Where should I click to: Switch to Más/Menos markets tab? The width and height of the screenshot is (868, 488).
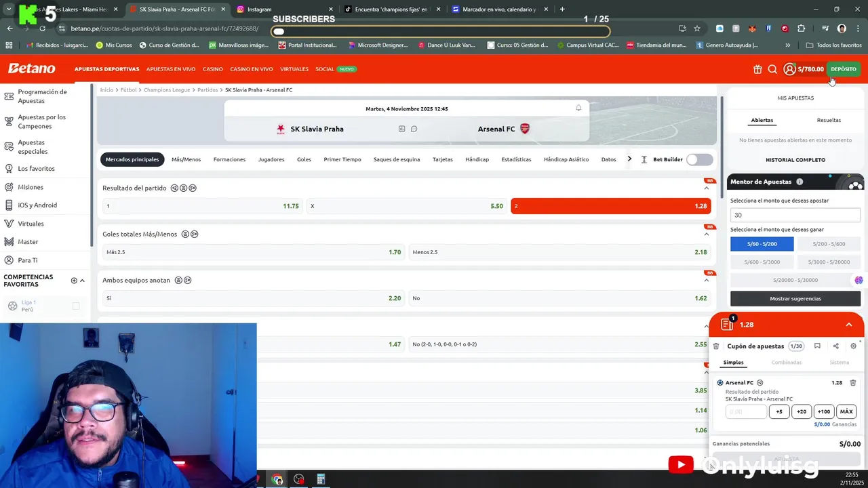pos(186,159)
